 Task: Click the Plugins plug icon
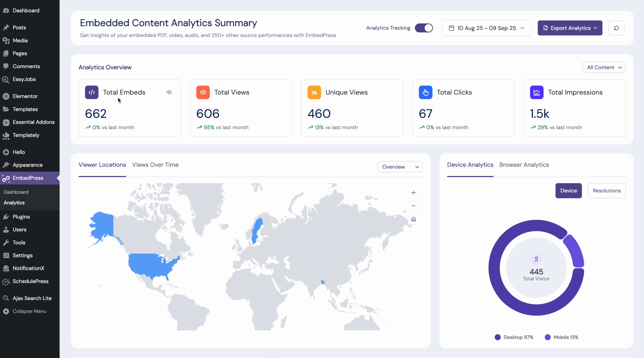(6, 217)
